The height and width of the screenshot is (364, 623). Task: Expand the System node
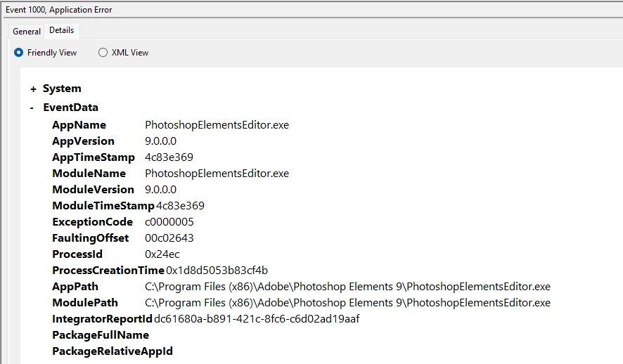[x=33, y=89]
